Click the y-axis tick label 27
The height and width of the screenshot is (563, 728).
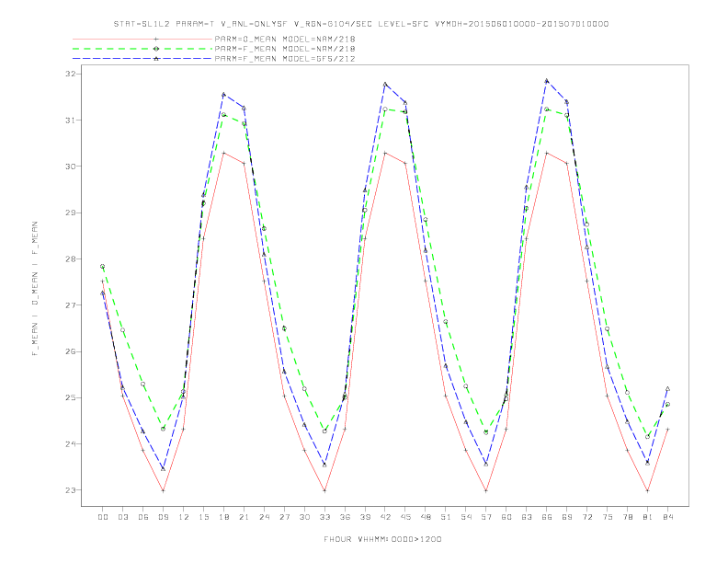[72, 305]
